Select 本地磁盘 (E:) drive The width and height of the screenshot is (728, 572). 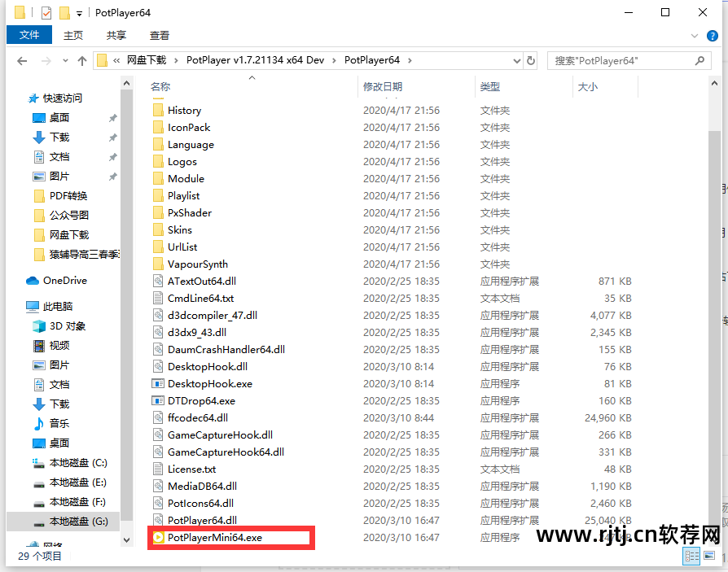pyautogui.click(x=70, y=482)
